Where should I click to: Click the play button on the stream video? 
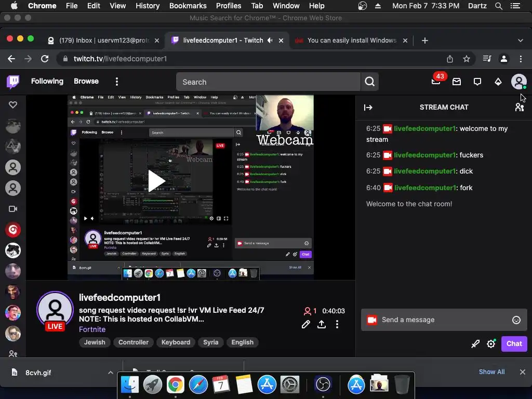pyautogui.click(x=156, y=181)
